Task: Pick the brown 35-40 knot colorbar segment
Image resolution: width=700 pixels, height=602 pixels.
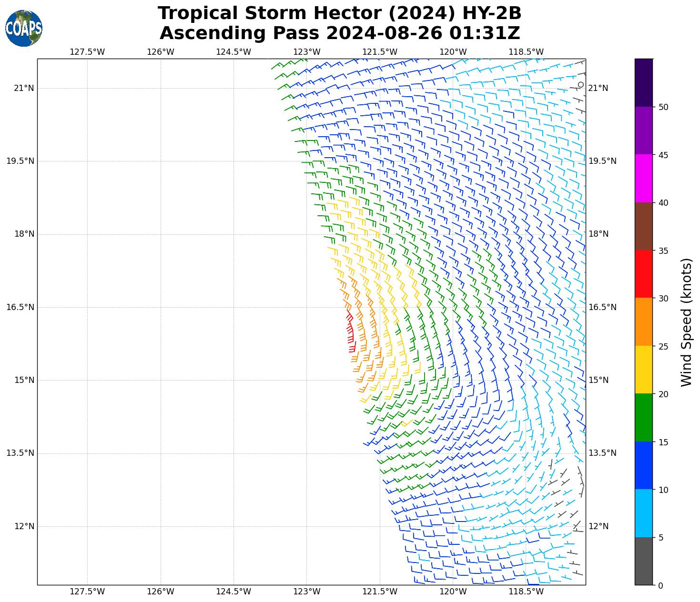Action: point(643,226)
